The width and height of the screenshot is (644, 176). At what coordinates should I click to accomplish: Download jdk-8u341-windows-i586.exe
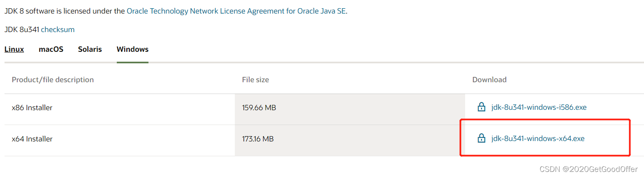pos(539,108)
